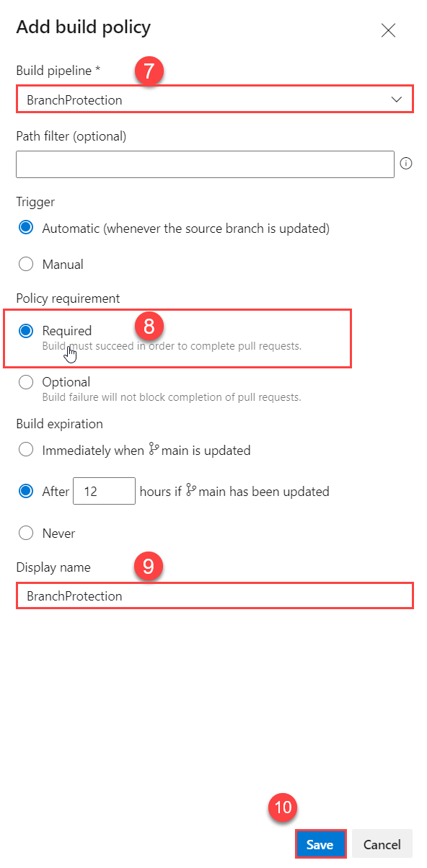Screen dimensions: 427x868
Task: Save the build policy
Action: pos(320,844)
